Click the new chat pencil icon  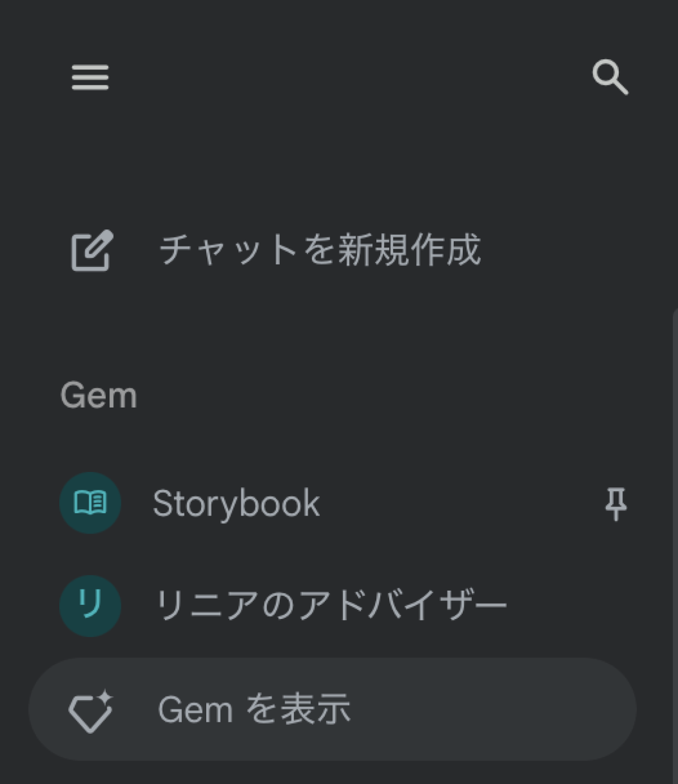pos(92,250)
